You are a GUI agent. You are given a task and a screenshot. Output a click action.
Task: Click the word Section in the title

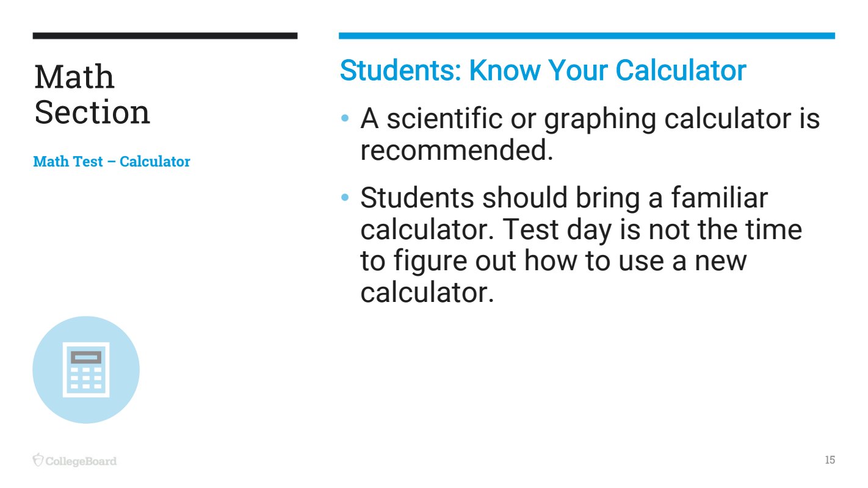[92, 113]
